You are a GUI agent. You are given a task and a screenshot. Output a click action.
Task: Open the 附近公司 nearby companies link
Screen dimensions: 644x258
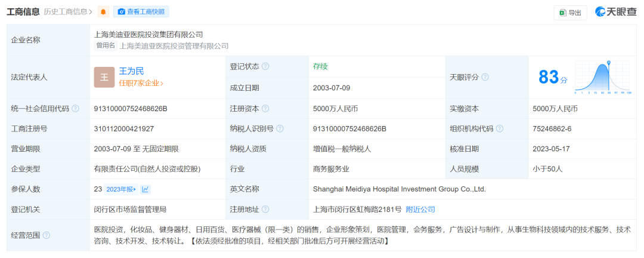pyautogui.click(x=420, y=210)
